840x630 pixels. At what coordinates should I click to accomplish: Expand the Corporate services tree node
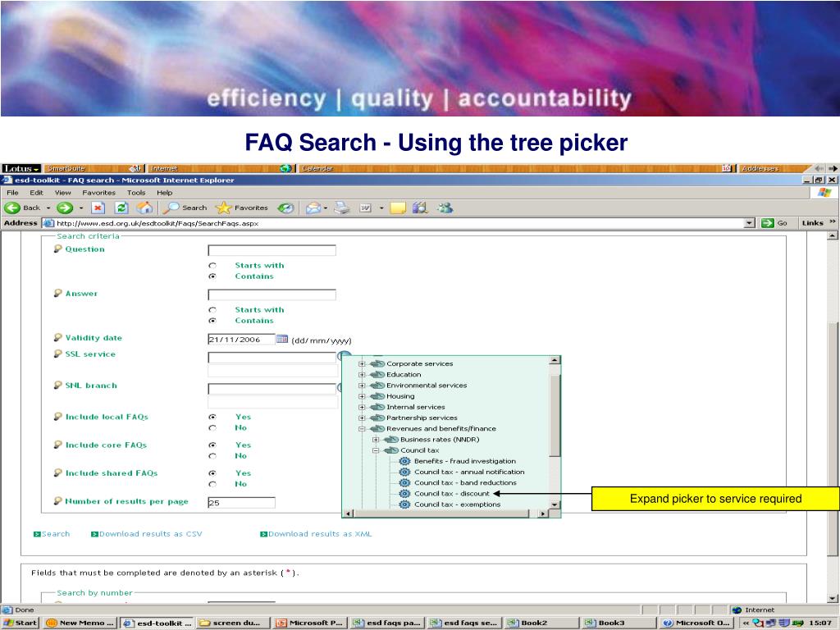point(362,363)
